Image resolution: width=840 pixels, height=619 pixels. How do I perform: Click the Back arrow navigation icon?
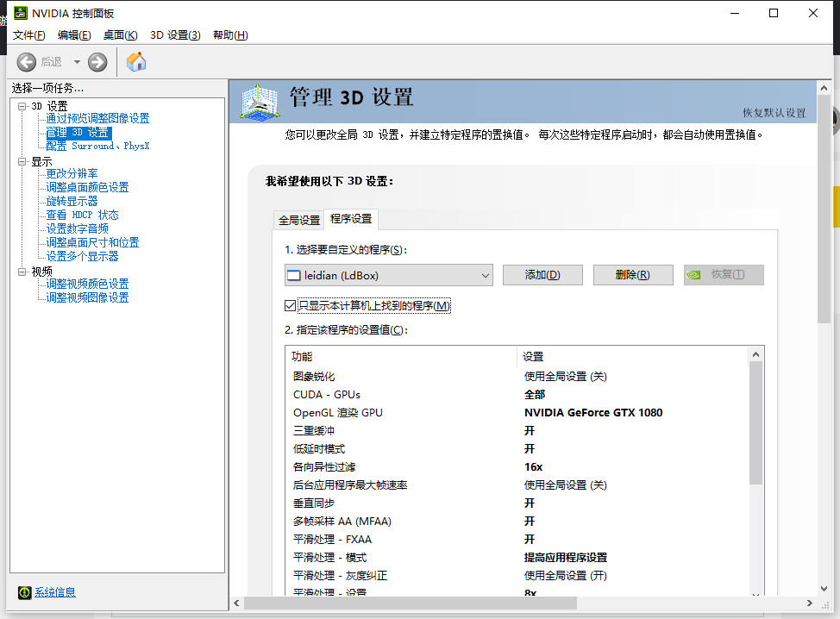(x=27, y=62)
